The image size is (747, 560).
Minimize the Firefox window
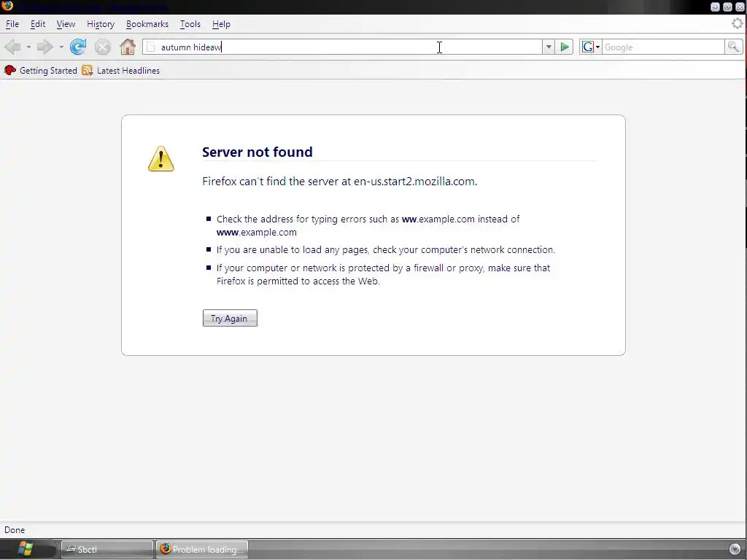(715, 7)
